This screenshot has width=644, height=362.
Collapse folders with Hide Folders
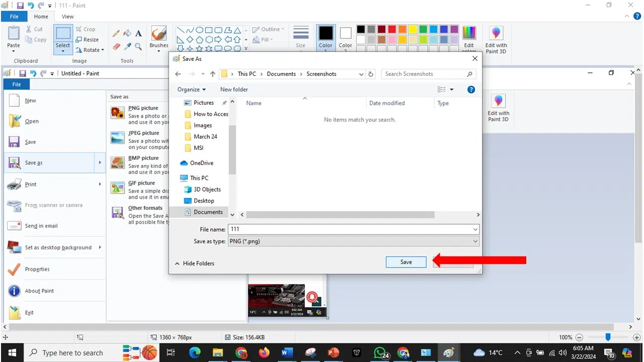point(194,263)
